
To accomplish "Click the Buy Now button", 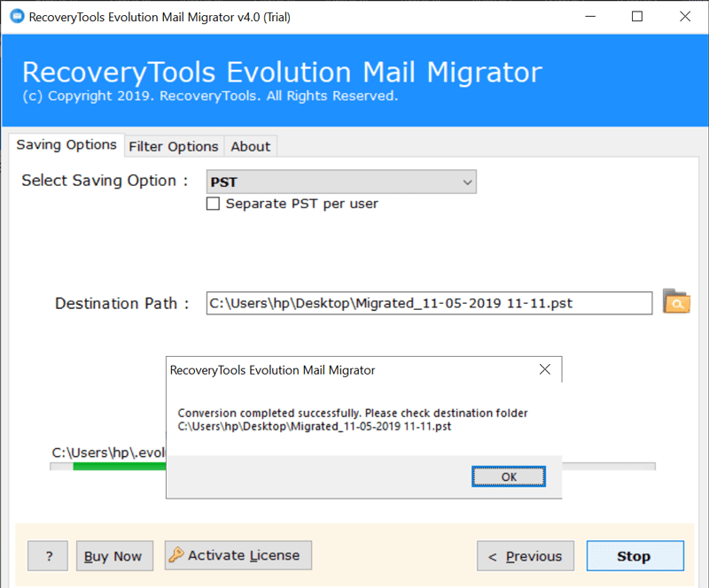I will point(115,556).
